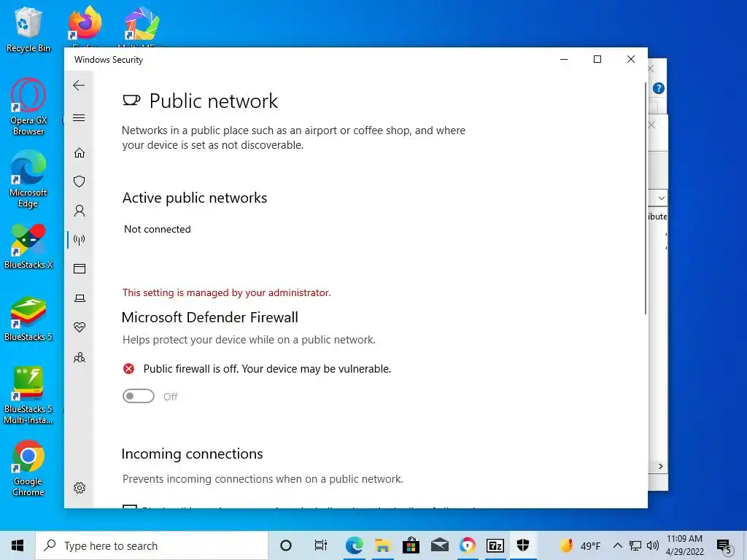The width and height of the screenshot is (747, 560).
Task: Click the 'Not connected' status text
Action: click(158, 229)
